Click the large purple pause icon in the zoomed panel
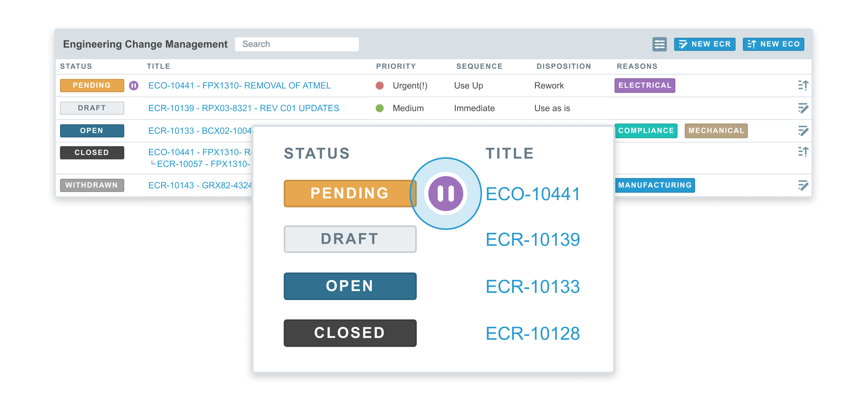 (445, 193)
